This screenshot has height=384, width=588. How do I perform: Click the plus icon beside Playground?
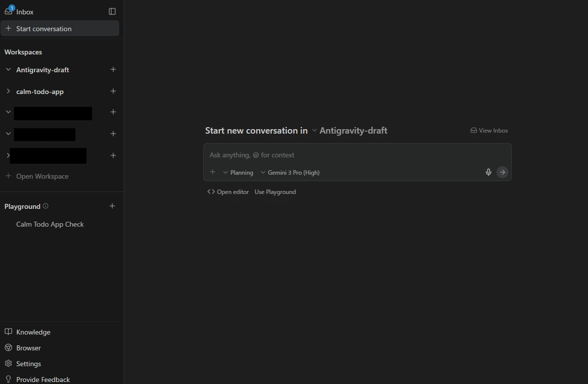point(112,206)
